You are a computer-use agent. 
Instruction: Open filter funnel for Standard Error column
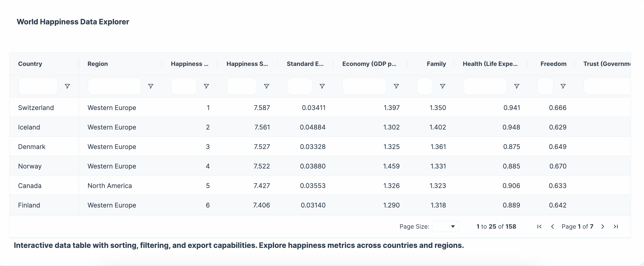322,86
